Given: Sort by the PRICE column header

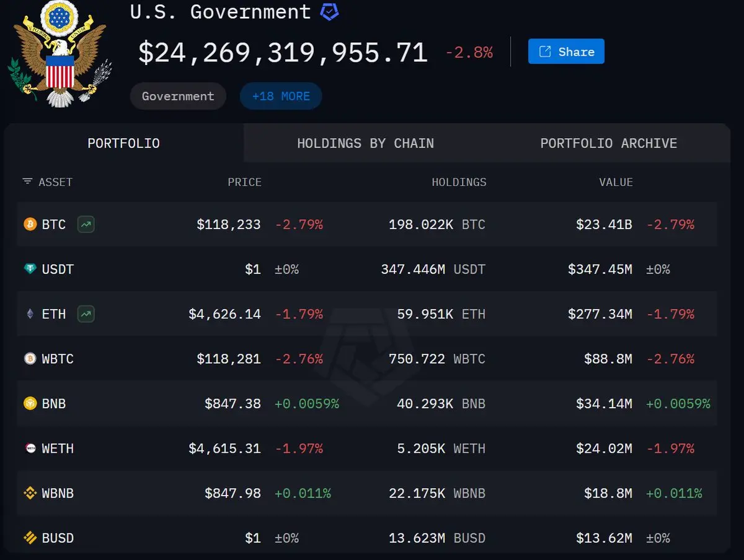Looking at the screenshot, I should click(244, 182).
